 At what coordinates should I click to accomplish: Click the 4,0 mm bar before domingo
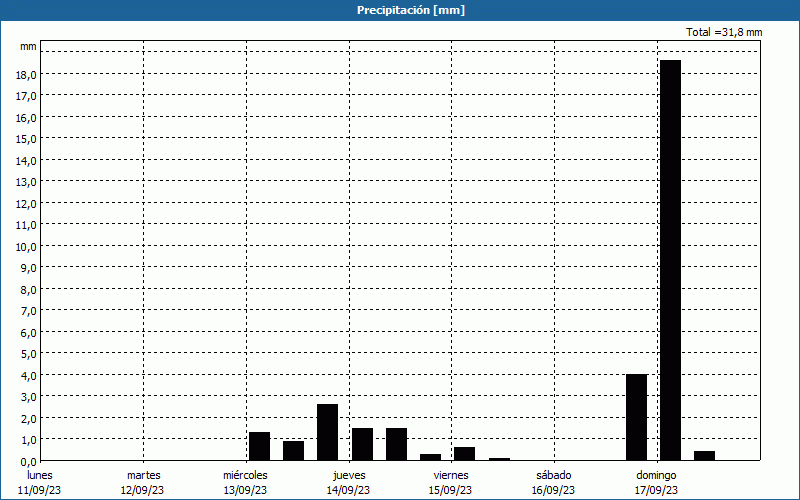636,417
